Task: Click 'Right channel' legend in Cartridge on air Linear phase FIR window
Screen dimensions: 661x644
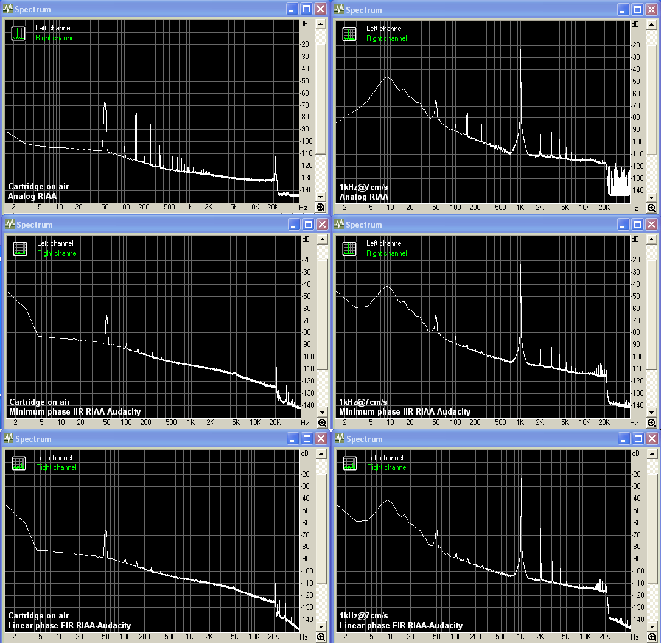Action: pos(56,467)
